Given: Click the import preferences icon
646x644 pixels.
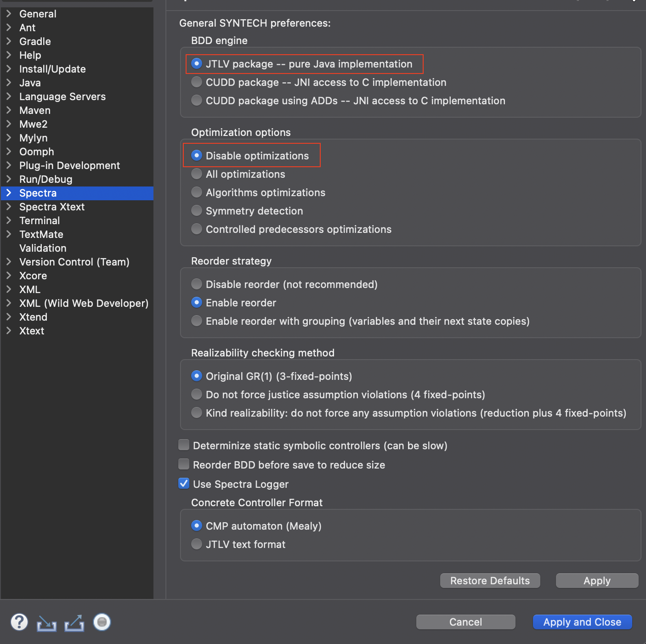Looking at the screenshot, I should (x=46, y=623).
